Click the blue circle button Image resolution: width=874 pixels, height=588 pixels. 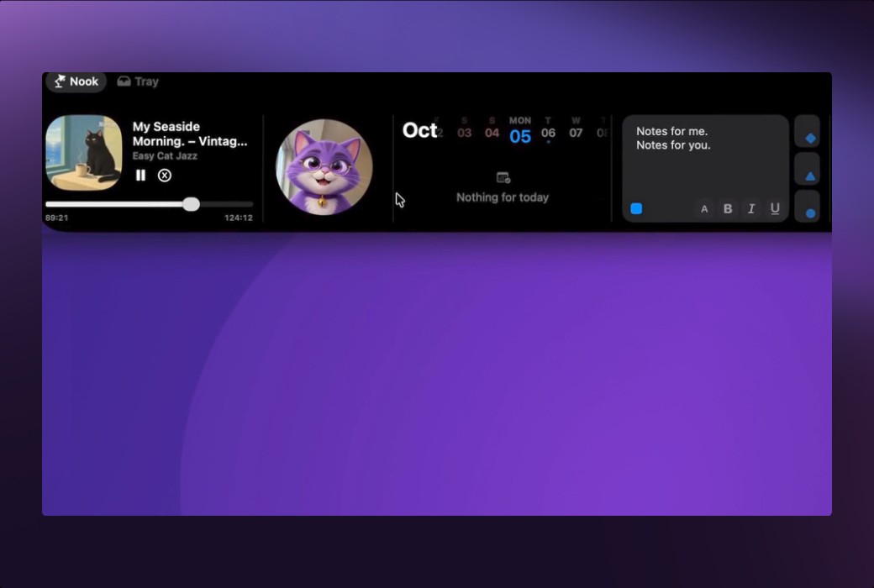click(x=807, y=207)
